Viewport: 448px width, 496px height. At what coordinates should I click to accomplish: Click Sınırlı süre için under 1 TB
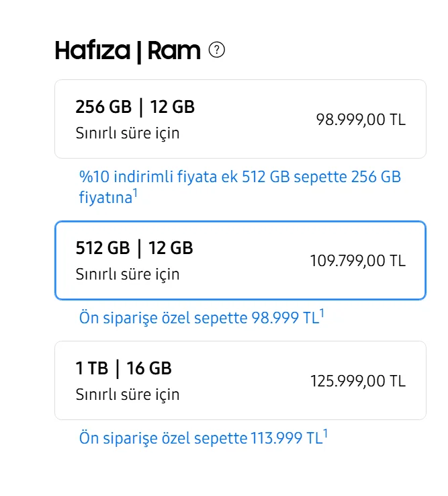coord(128,394)
